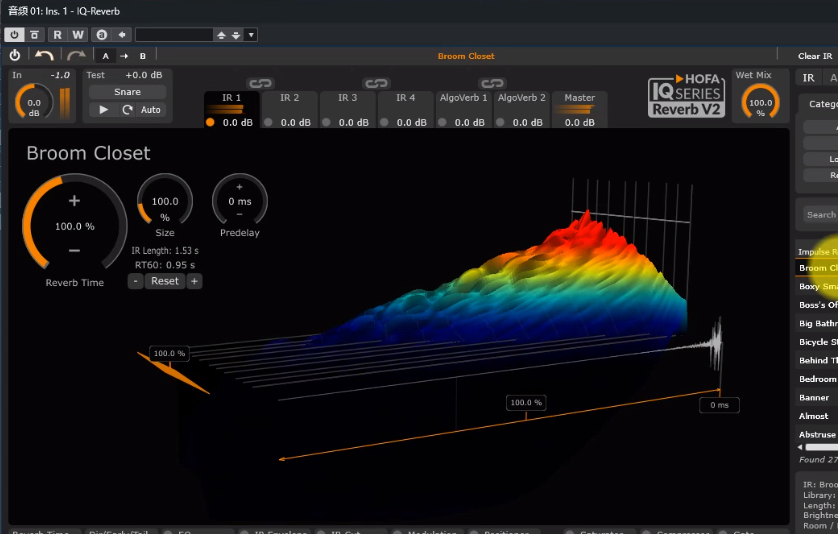Decrease Reverb Time with minus sign
The height and width of the screenshot is (534, 838).
pyautogui.click(x=74, y=250)
